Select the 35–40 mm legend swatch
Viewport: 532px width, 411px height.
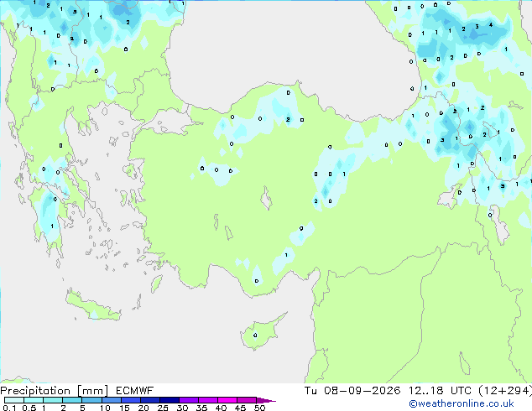(208, 400)
